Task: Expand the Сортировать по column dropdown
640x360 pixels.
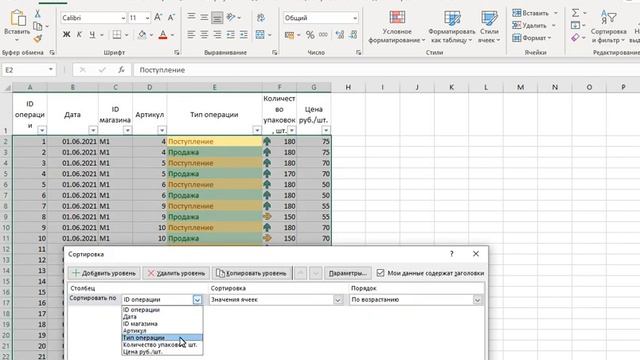Action: point(197,300)
